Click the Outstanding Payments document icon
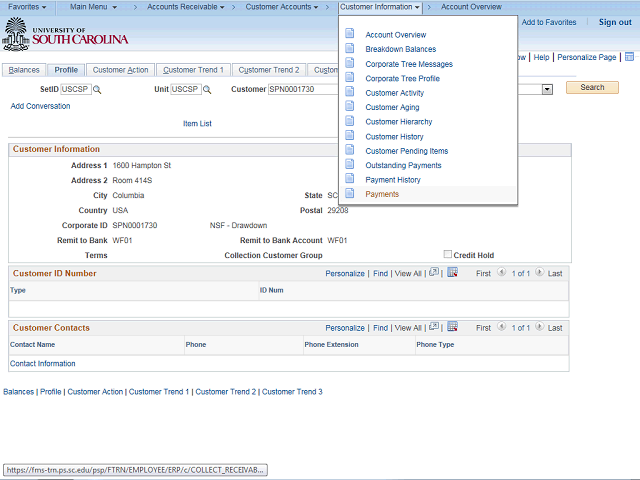640x480 pixels. tap(350, 164)
